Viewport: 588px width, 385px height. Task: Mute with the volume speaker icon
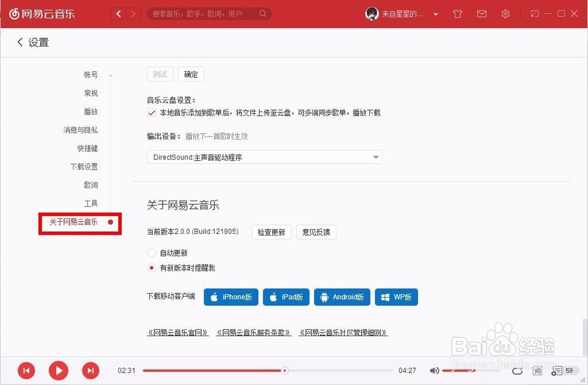(435, 371)
